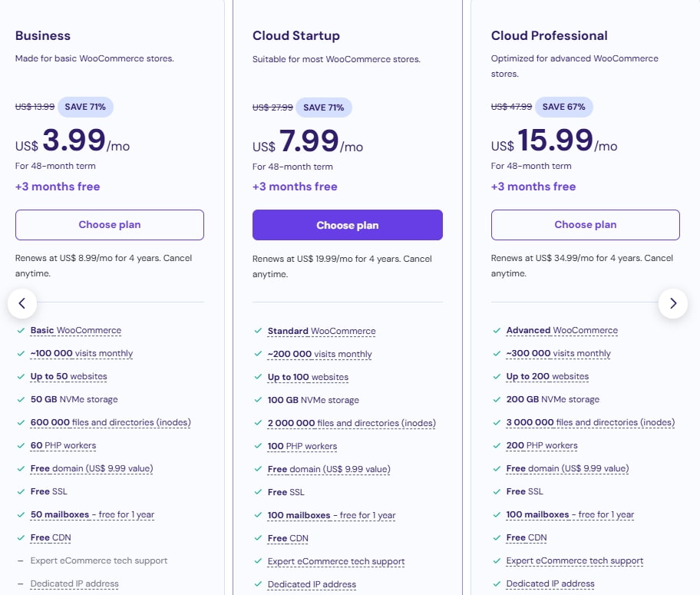Click checkmark icon beside Basic WooCommerce
Image resolution: width=700 pixels, height=595 pixels.
click(x=20, y=330)
